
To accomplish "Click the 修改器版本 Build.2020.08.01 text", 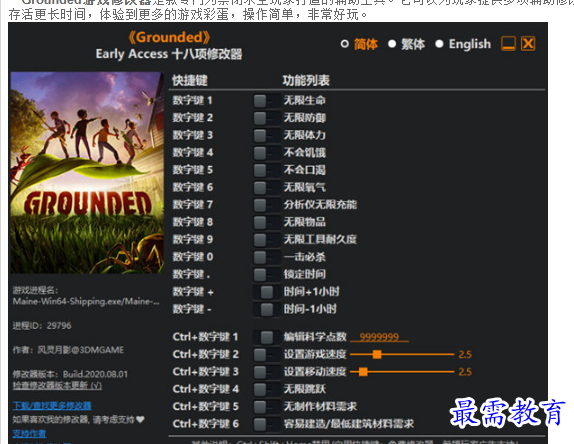I will point(70,374).
